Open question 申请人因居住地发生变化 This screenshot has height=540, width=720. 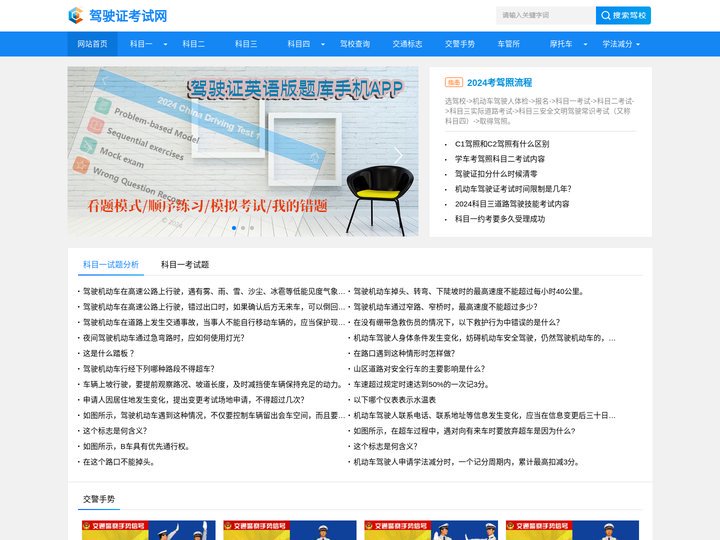(x=193, y=400)
